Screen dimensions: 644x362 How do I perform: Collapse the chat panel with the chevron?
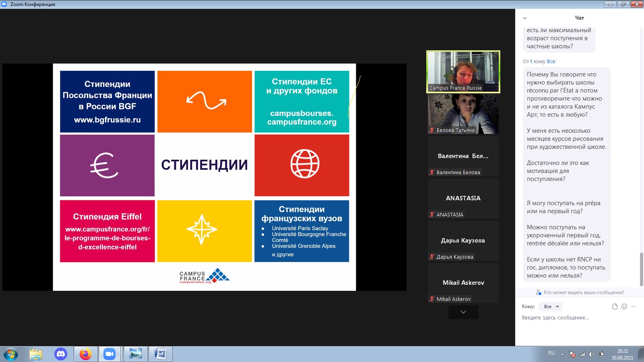525,18
